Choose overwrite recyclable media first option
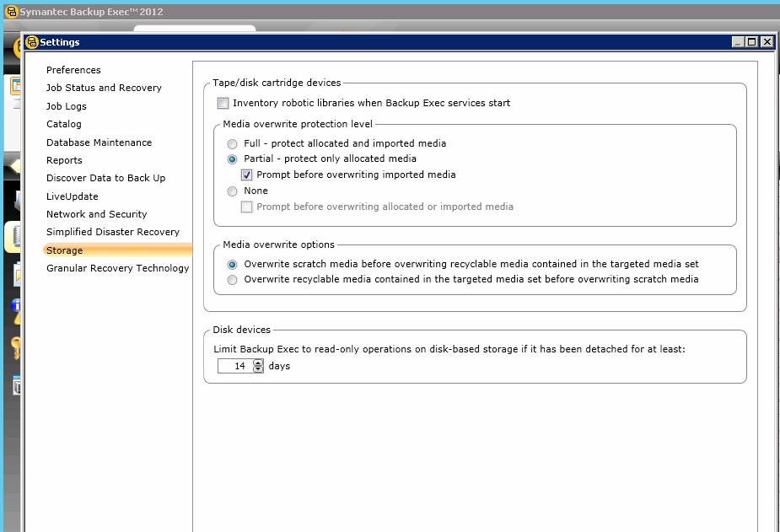 pos(232,280)
